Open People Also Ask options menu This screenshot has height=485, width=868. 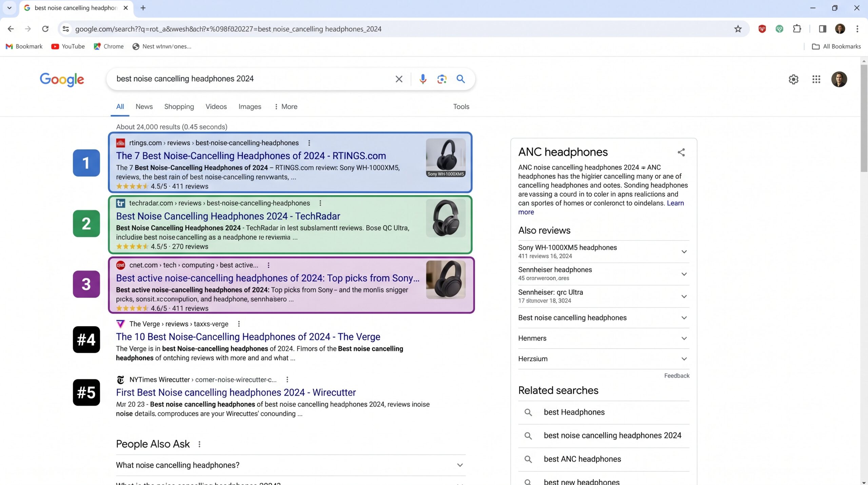(199, 444)
